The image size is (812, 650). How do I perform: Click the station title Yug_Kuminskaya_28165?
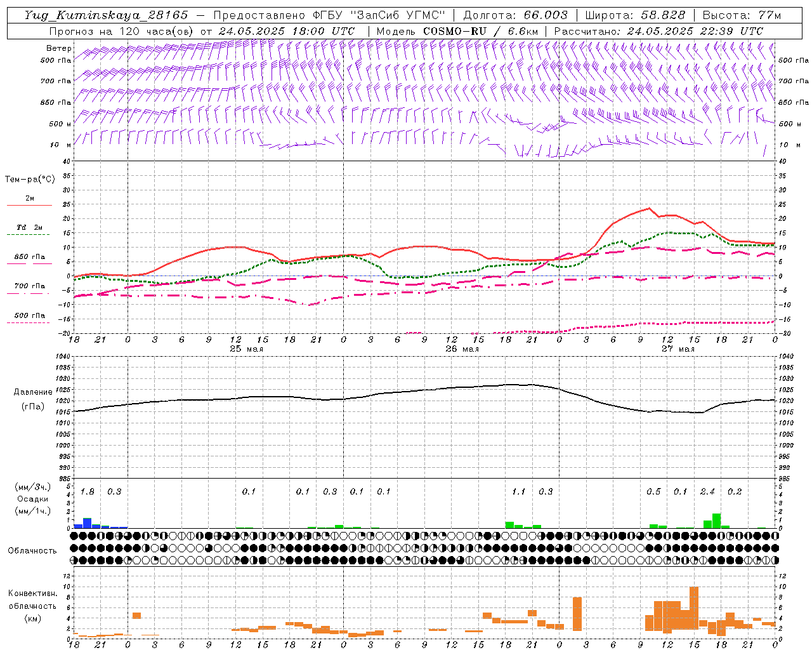pos(106,15)
